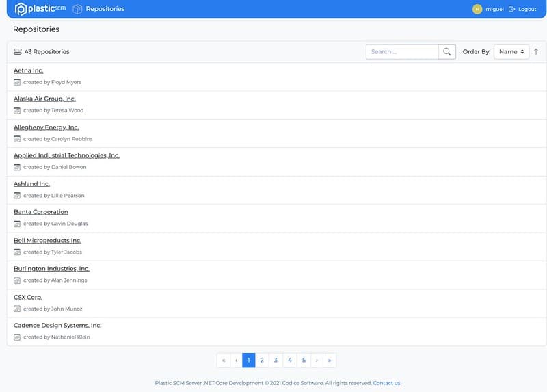The image size is (547, 392).
Task: Go to previous page with ‹ button
Action: 236,361
